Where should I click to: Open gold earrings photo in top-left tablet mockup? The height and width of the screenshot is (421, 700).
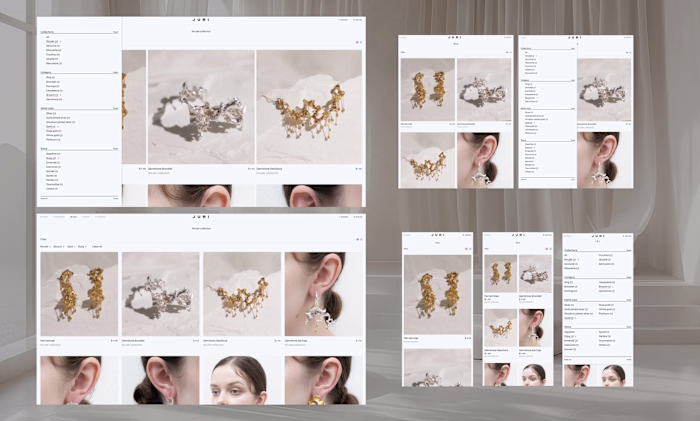point(428,89)
